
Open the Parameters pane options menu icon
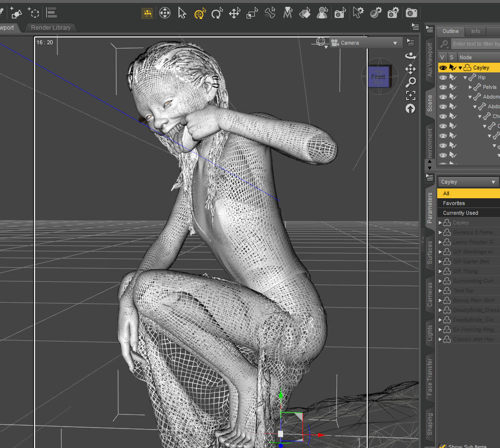[x=429, y=177]
